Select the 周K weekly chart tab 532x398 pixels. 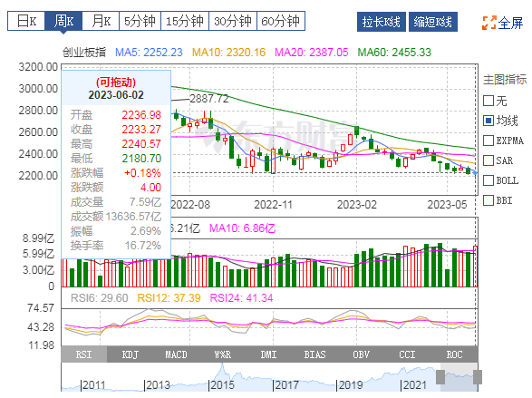coord(63,21)
